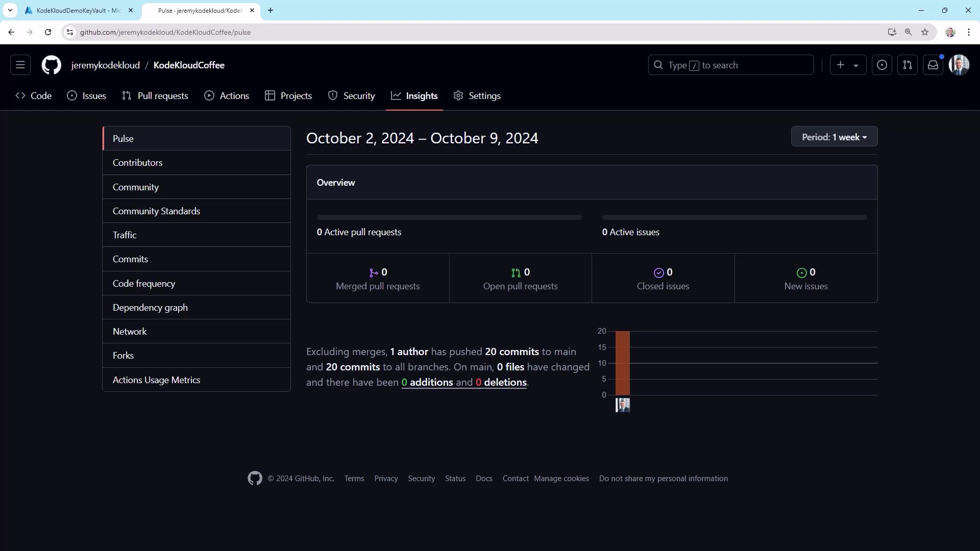This screenshot has width=980, height=551.
Task: Expand the Period 1 week dropdown
Action: pyautogui.click(x=834, y=137)
